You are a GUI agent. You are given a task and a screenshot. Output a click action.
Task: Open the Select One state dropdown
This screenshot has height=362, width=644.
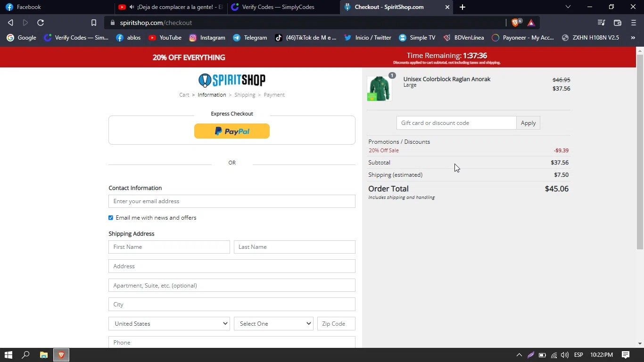click(x=273, y=324)
